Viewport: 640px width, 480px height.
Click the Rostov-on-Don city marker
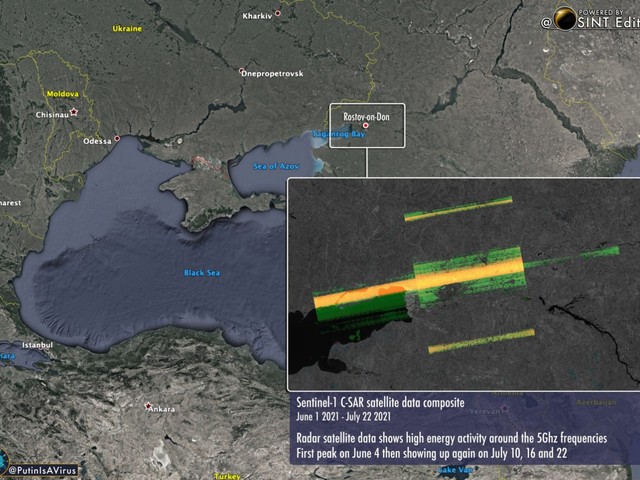coord(366,125)
